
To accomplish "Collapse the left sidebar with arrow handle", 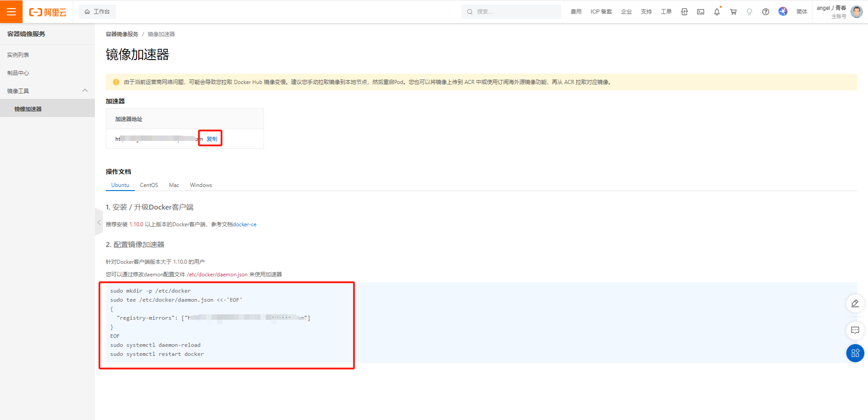I will 99,222.
